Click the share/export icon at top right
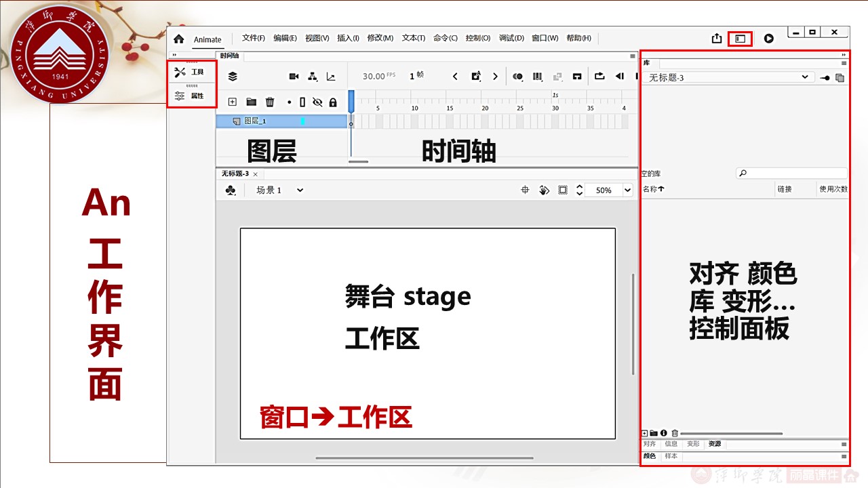This screenshot has height=488, width=868. [x=717, y=39]
